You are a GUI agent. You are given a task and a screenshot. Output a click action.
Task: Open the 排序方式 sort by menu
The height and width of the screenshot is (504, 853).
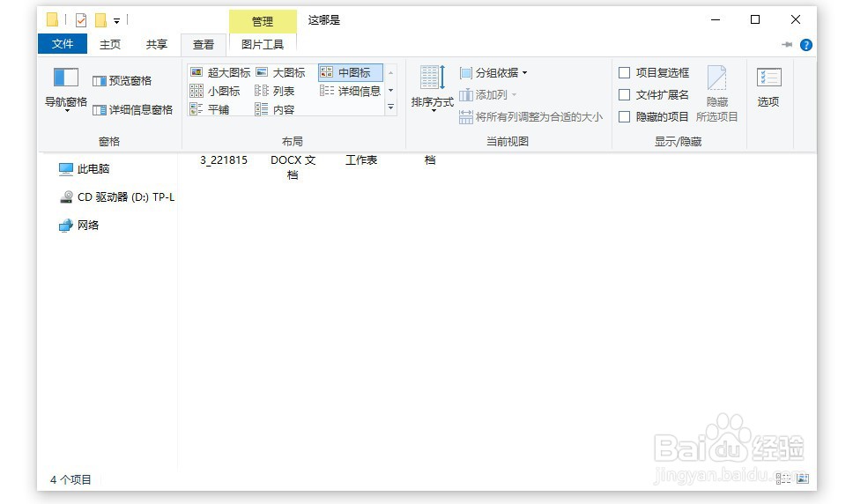point(433,89)
